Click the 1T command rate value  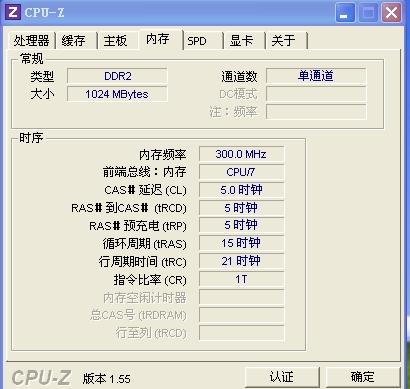tap(241, 279)
